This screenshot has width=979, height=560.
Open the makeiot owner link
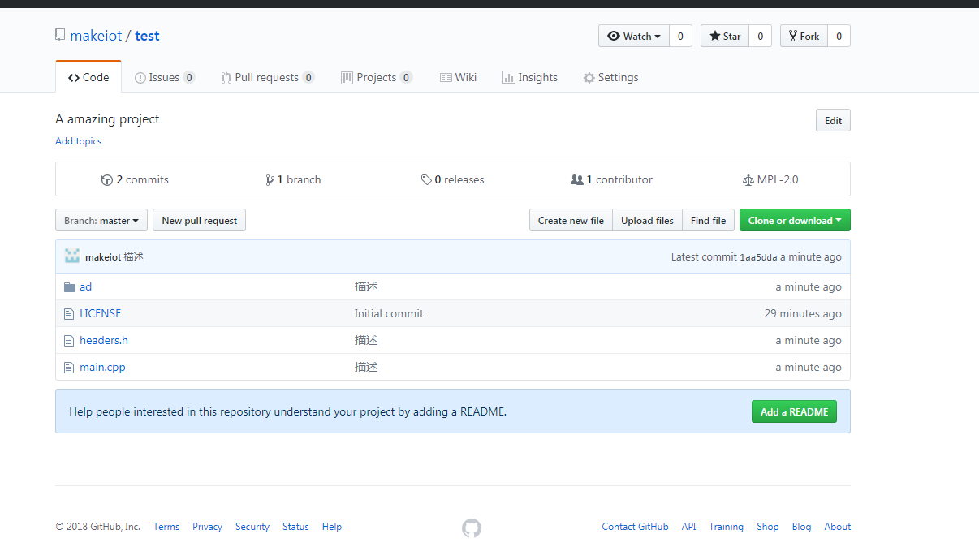coord(96,36)
